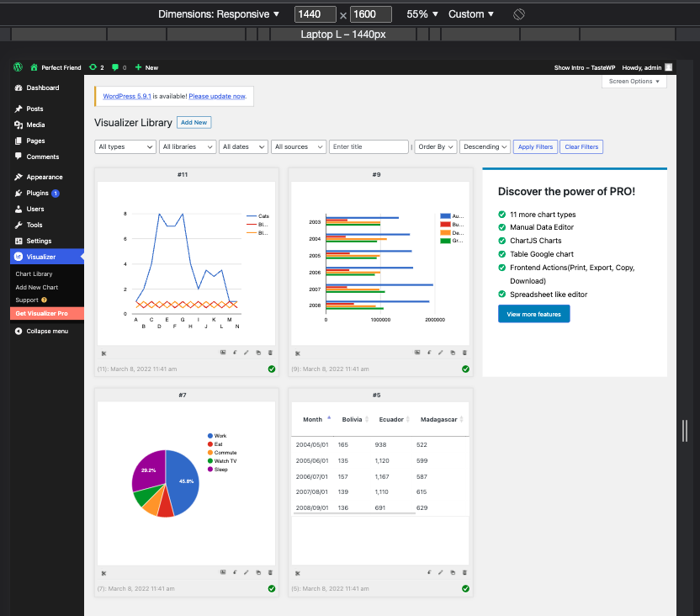Open the All libraries dropdown filter

(188, 147)
